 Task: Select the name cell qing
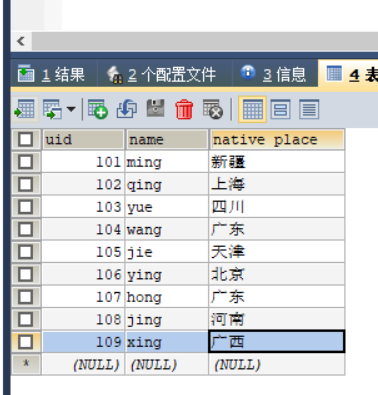(x=167, y=184)
